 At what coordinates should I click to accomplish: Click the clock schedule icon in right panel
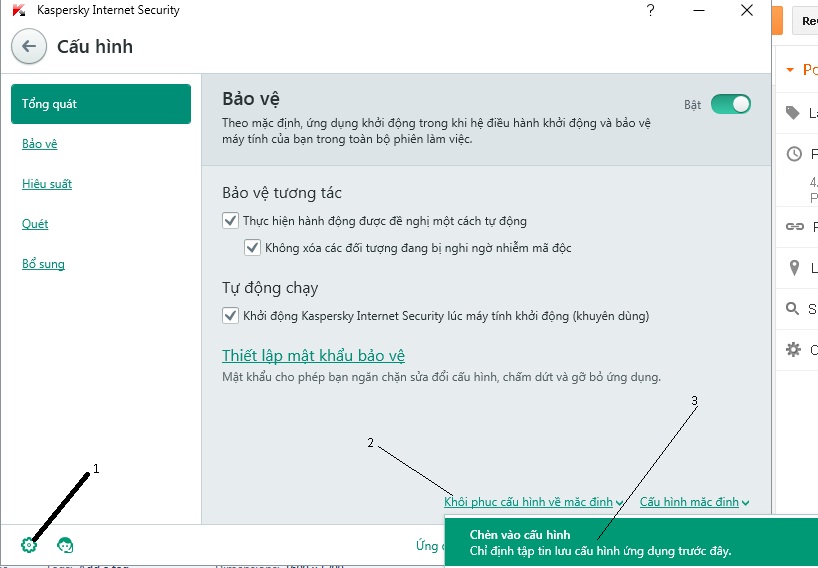794,154
